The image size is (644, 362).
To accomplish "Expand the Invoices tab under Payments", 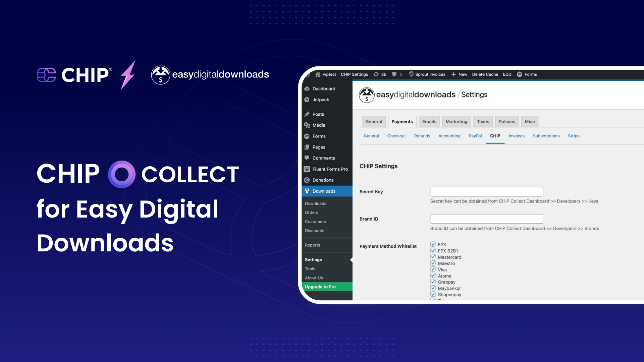I will pos(516,136).
